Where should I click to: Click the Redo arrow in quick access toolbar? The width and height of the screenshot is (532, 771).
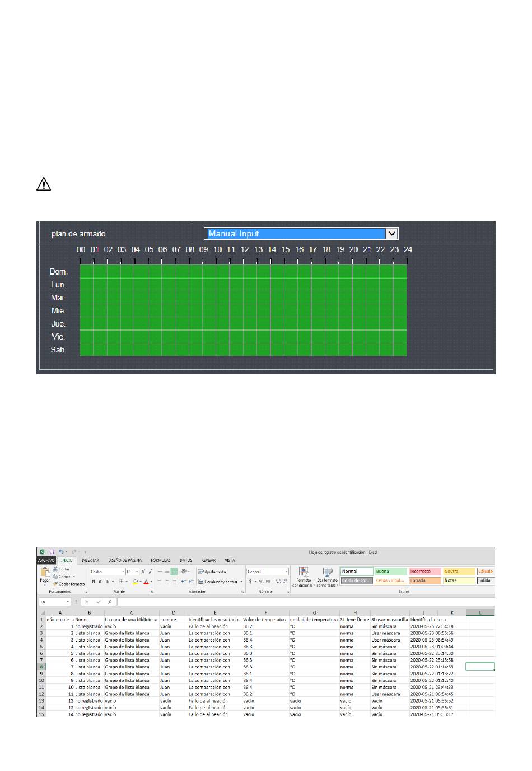pos(74,552)
